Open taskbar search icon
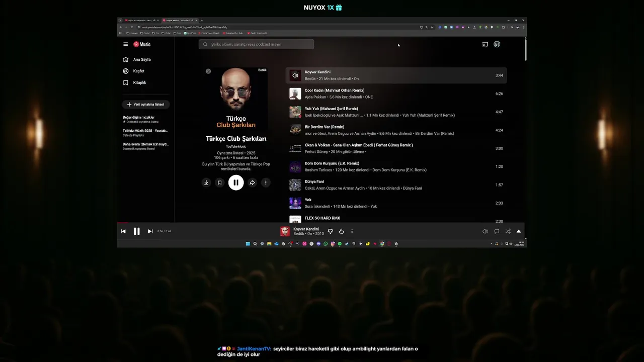Viewport: 644px width, 362px height. [255, 244]
